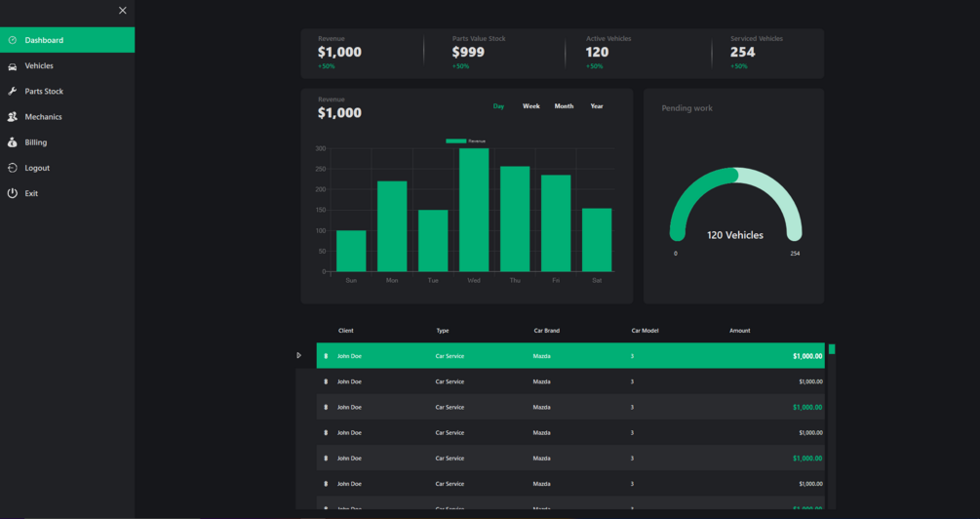Screen dimensions: 980x519
Task: Select the Tue bar in revenue chart
Action: pos(433,241)
